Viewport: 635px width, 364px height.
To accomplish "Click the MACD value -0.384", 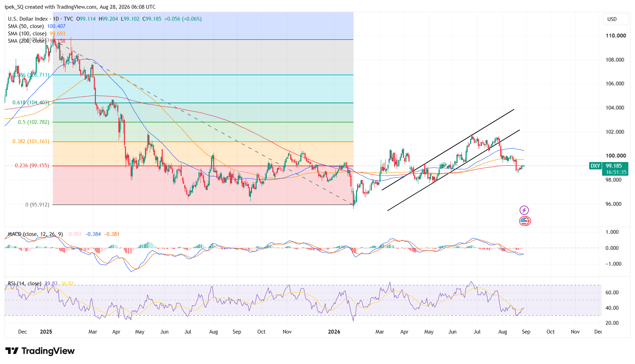I will tap(93, 234).
